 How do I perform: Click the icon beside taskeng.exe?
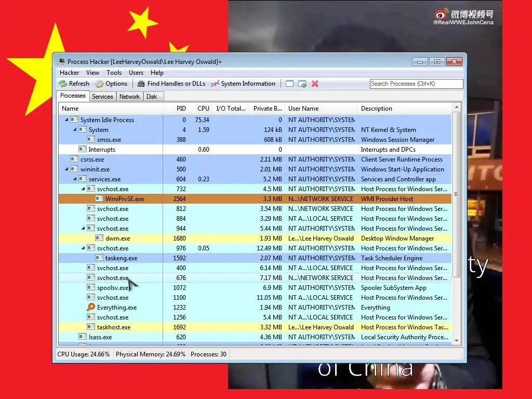(x=99, y=258)
